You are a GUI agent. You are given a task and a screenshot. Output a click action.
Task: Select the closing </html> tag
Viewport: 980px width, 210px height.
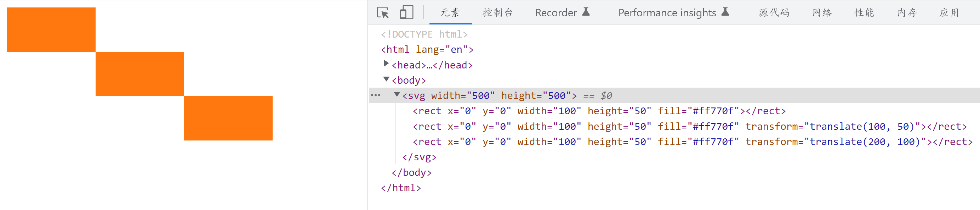401,188
